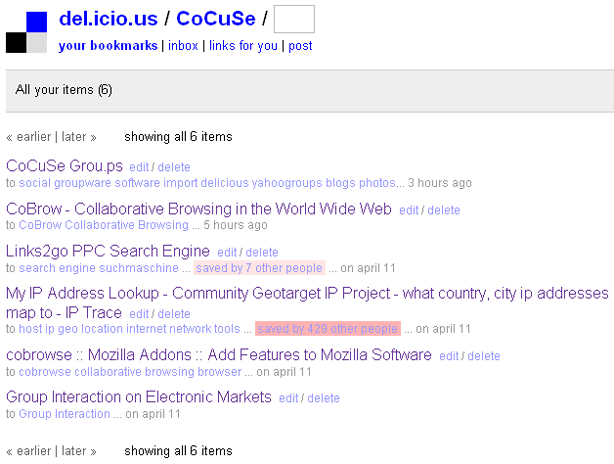Select the search tag
Screen dimensions: 614x464
[x=37, y=268]
